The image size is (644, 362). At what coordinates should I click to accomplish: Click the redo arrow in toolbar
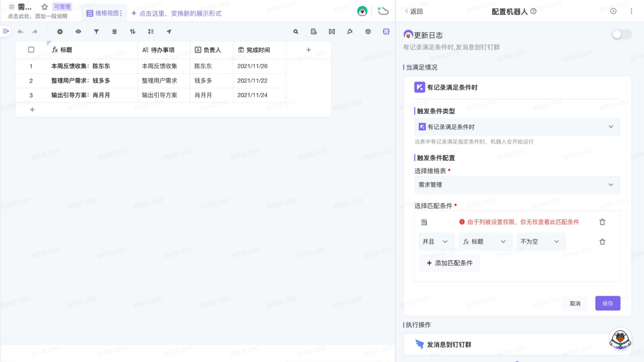35,32
